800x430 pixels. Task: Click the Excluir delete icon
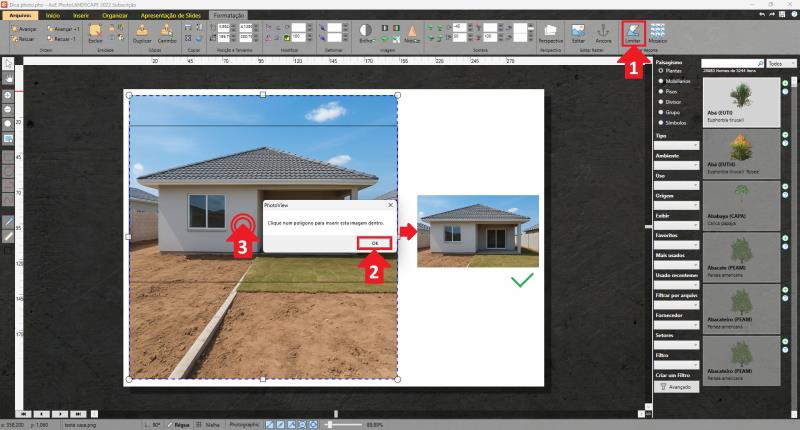[96, 34]
